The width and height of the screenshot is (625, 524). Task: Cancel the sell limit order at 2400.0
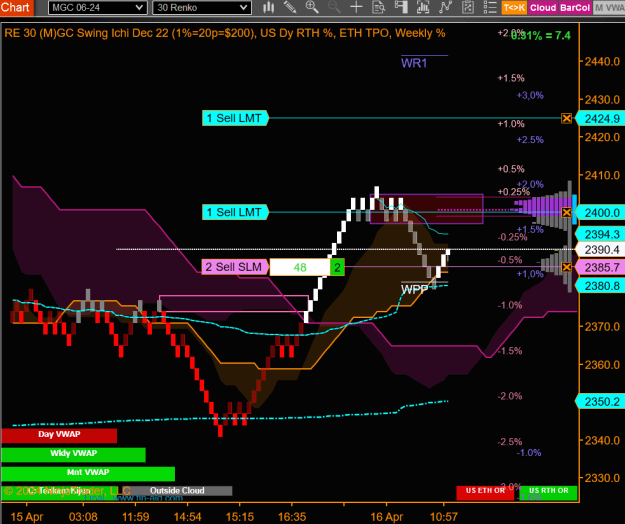click(566, 212)
